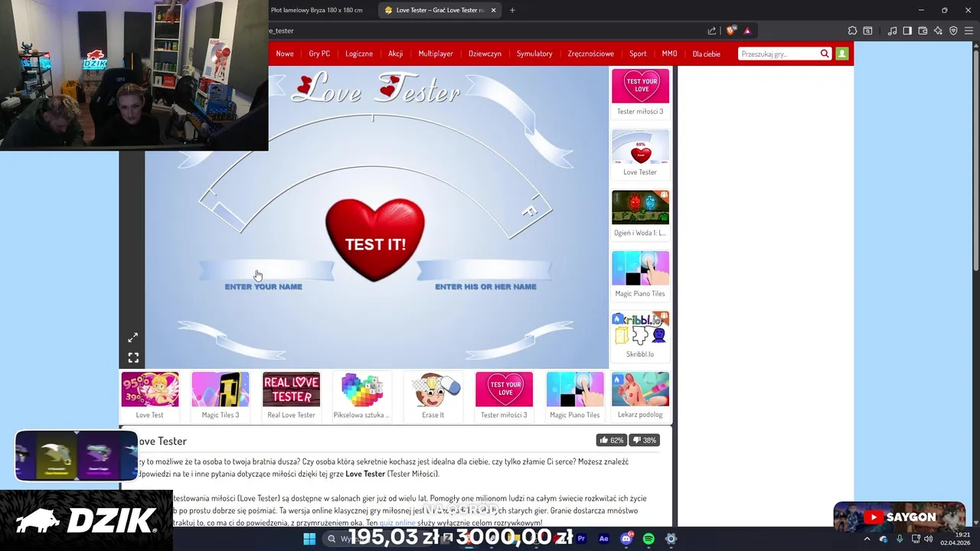Viewport: 980px width, 551px height.
Task: Open the Brave Wallet icon
Action: pyautogui.click(x=923, y=31)
